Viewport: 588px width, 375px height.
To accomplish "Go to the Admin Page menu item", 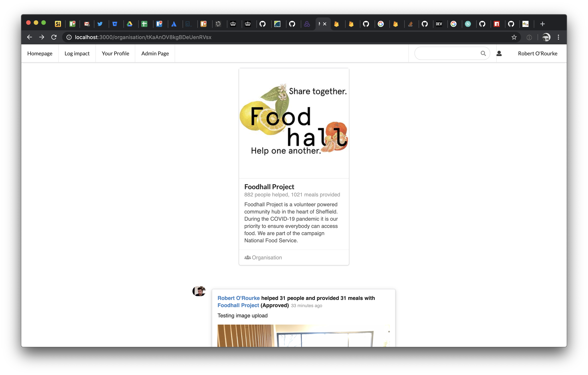I will pyautogui.click(x=155, y=53).
